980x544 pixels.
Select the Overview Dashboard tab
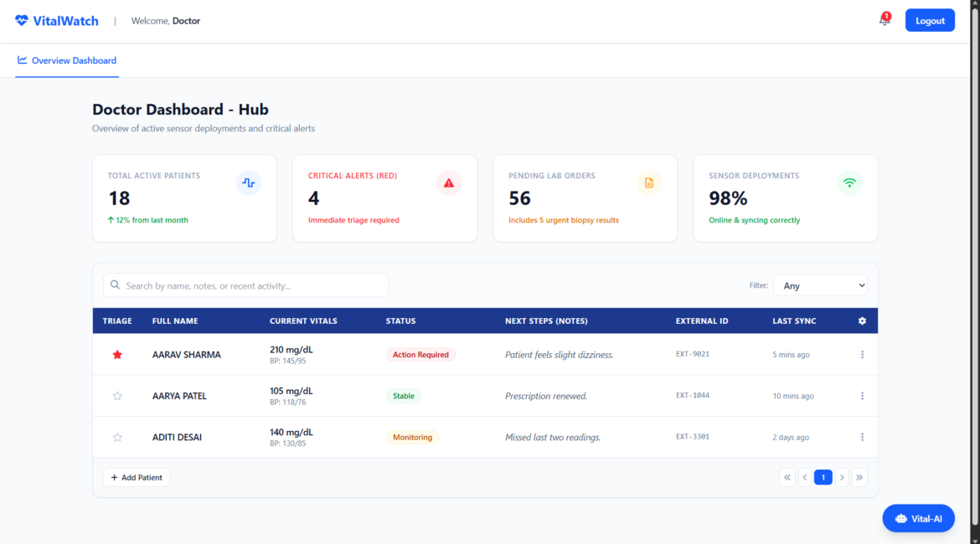pyautogui.click(x=67, y=60)
